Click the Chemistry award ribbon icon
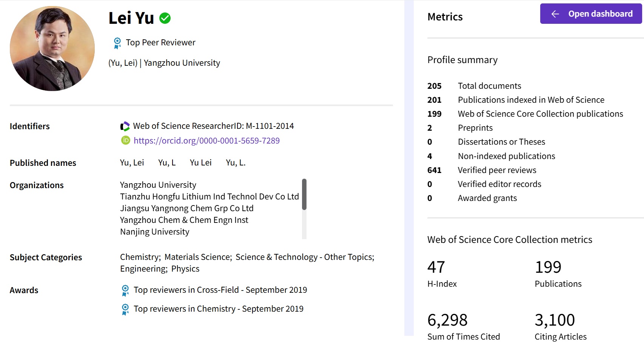Image resolution: width=644 pixels, height=343 pixels. [x=125, y=309]
